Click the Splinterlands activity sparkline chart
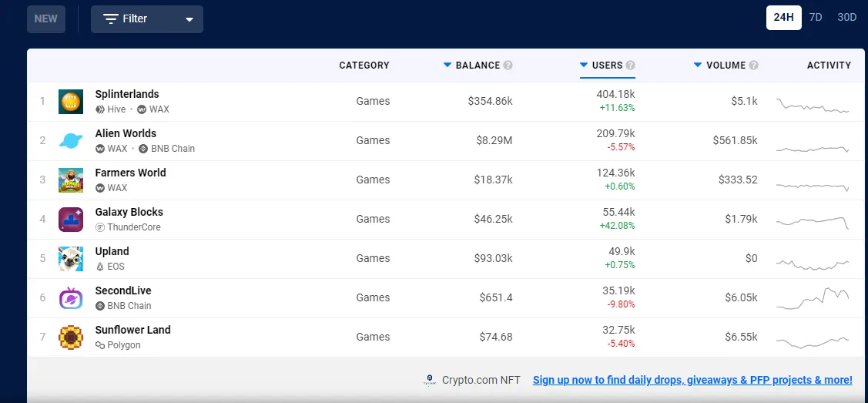Screen dimensions: 868x403 [x=813, y=105]
